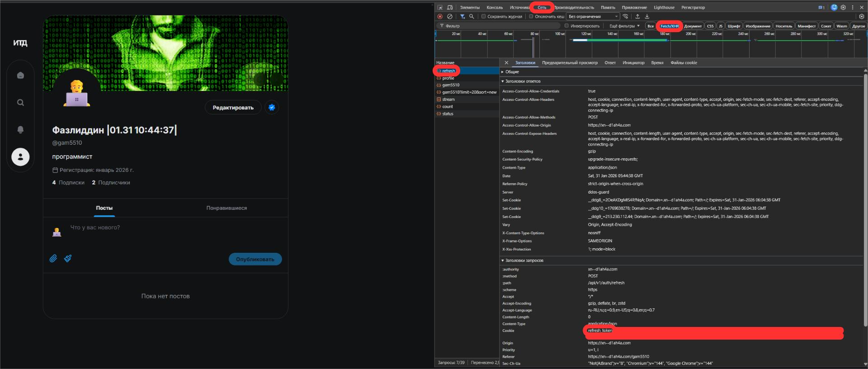Check the Инвертировать filter option
Image resolution: width=868 pixels, height=369 pixels.
click(x=566, y=26)
